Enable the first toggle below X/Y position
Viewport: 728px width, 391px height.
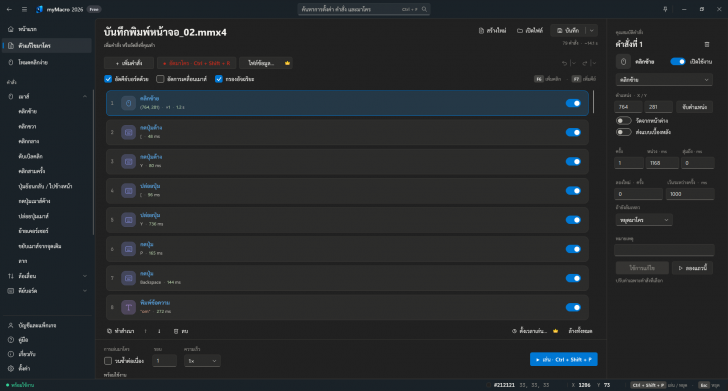[624, 121]
